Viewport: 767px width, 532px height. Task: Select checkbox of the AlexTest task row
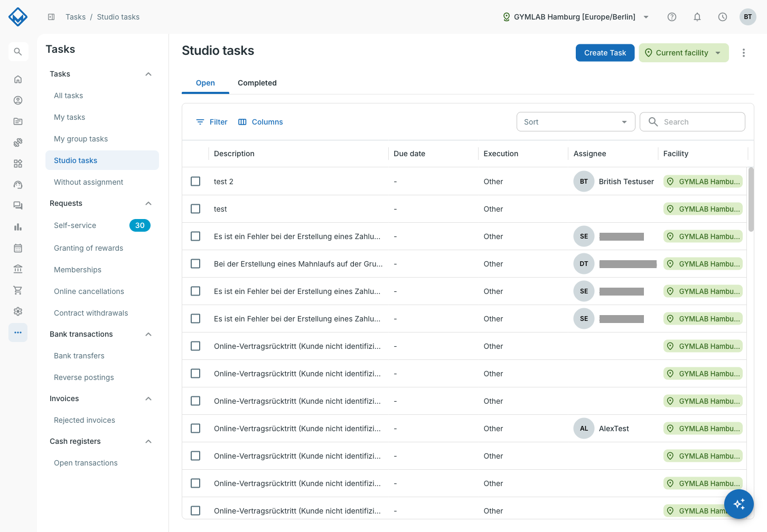195,429
